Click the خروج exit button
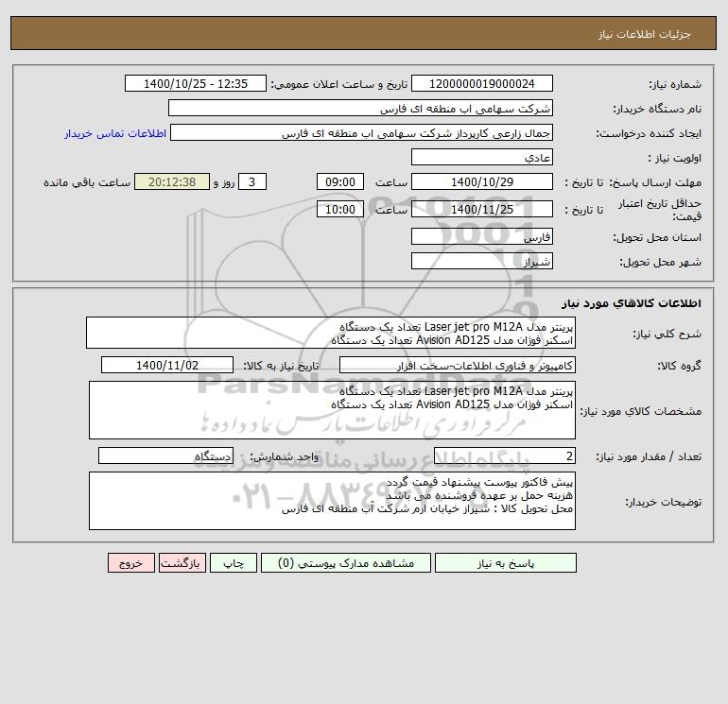 point(130,563)
